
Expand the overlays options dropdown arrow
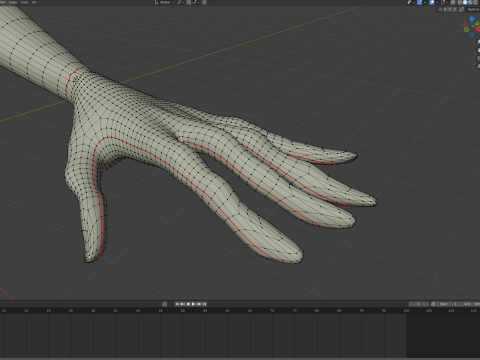(437, 2)
